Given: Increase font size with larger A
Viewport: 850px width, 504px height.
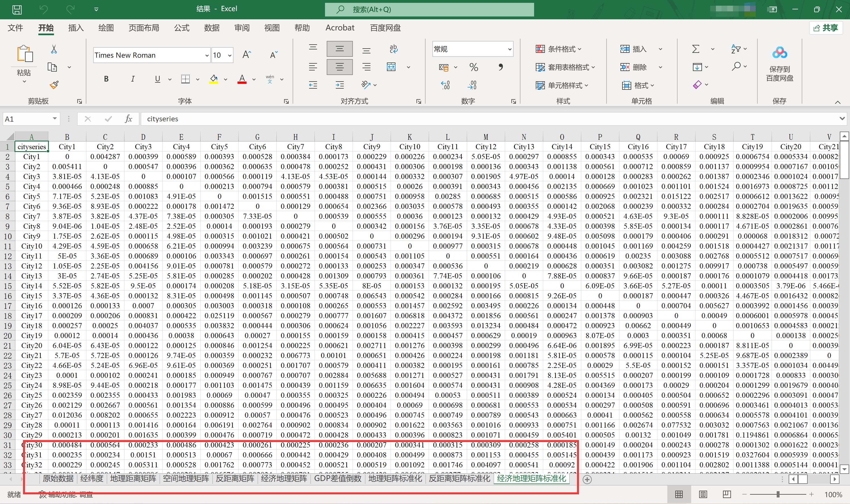Looking at the screenshot, I should coord(247,55).
